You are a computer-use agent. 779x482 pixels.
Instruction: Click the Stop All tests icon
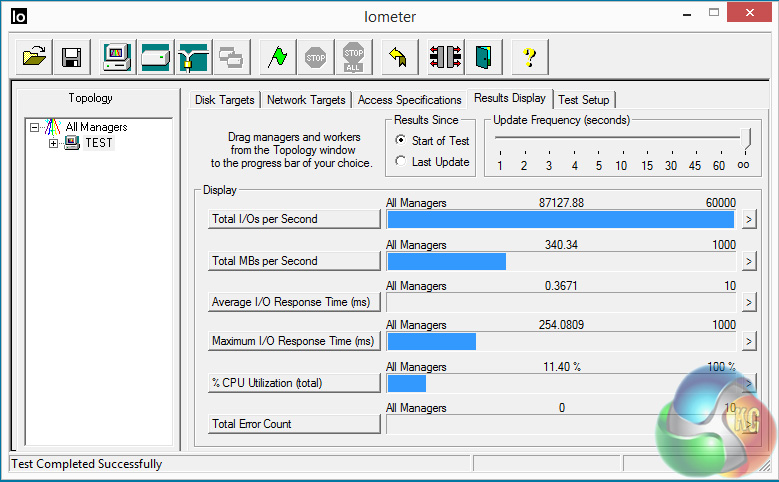pos(354,57)
